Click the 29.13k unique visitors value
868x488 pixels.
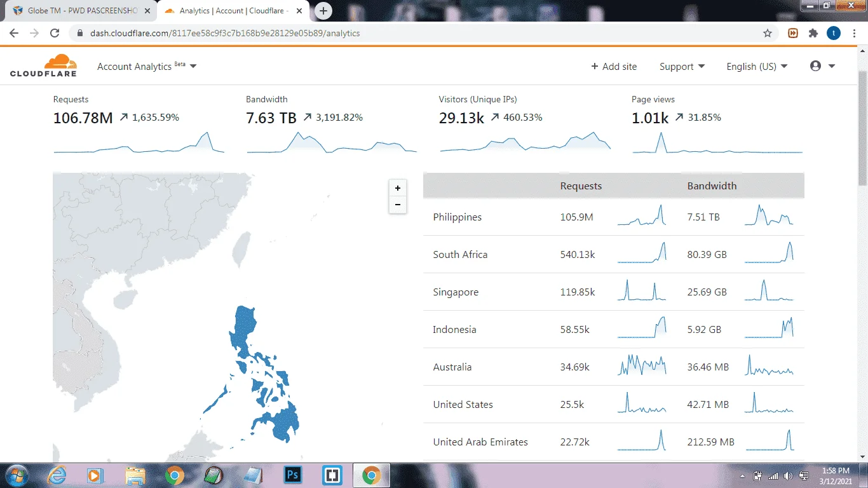[461, 118]
